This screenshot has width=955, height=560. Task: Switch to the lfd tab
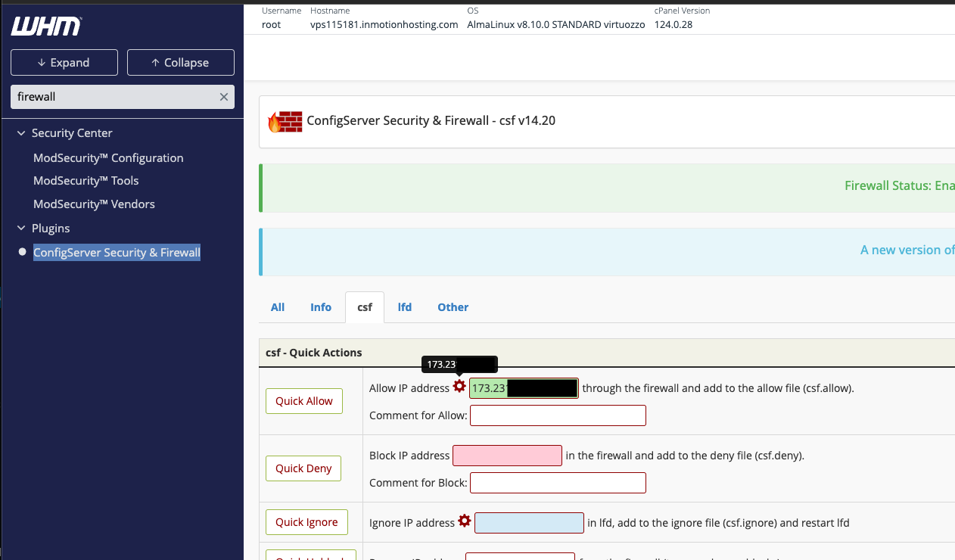tap(405, 307)
